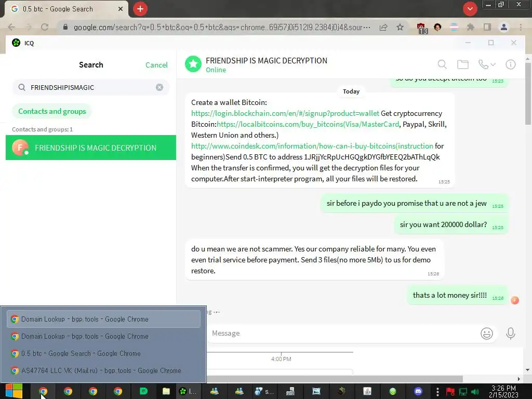Viewport: 532px width, 399px height.
Task: Open the emoji picker in the message box
Action: pyautogui.click(x=486, y=334)
